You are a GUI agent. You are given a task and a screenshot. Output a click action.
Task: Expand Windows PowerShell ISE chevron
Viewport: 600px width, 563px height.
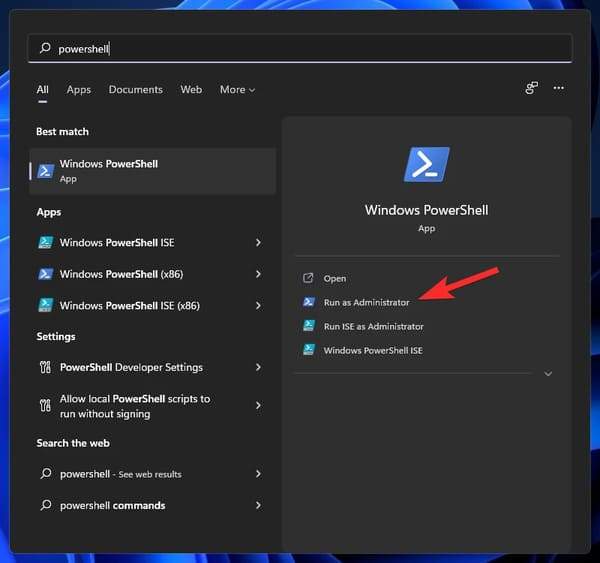pyautogui.click(x=258, y=243)
